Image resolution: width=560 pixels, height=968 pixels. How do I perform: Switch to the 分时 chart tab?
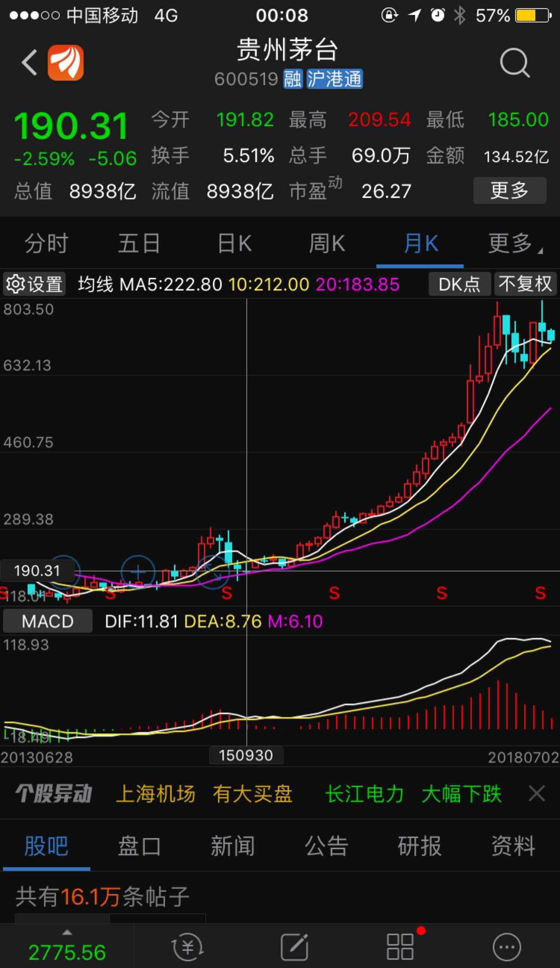[46, 243]
